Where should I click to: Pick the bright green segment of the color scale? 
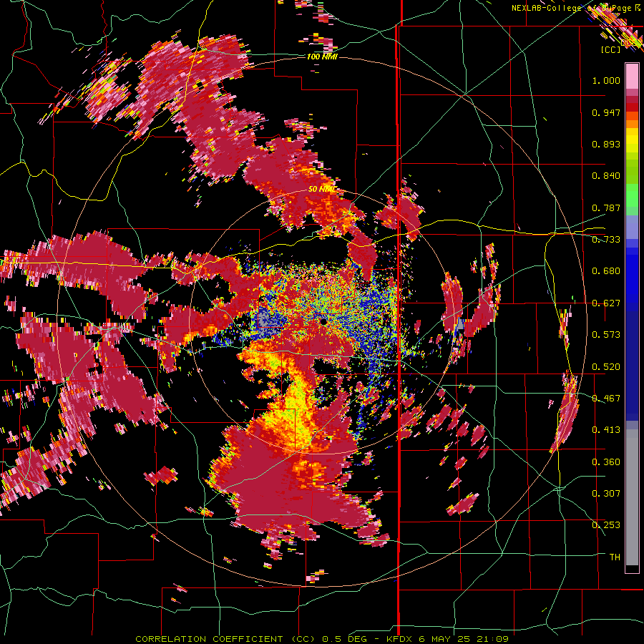632,195
